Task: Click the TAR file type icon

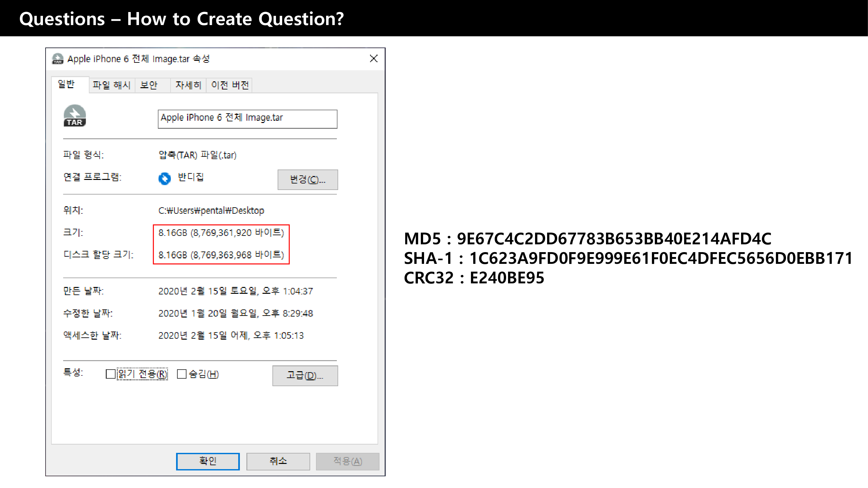Action: click(75, 116)
